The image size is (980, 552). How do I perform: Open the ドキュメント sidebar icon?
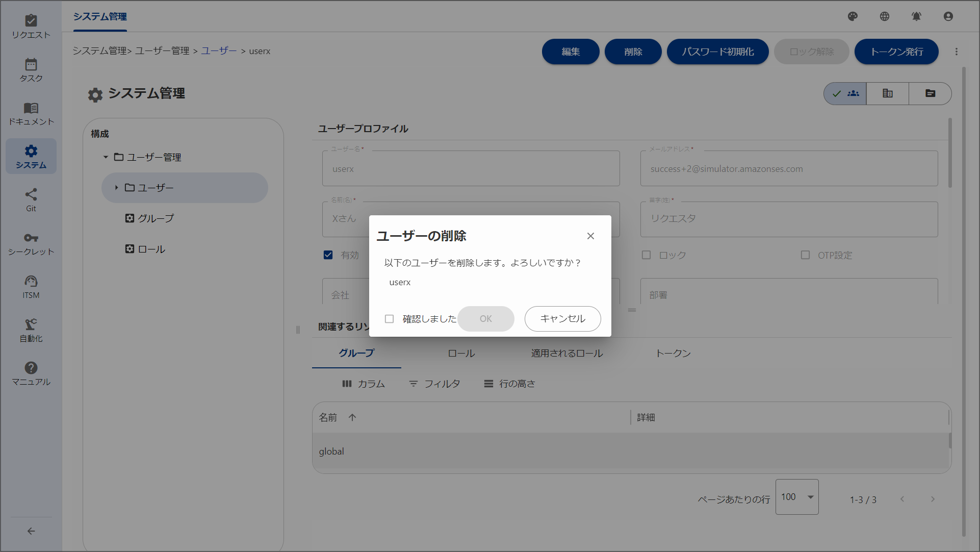coord(31,113)
